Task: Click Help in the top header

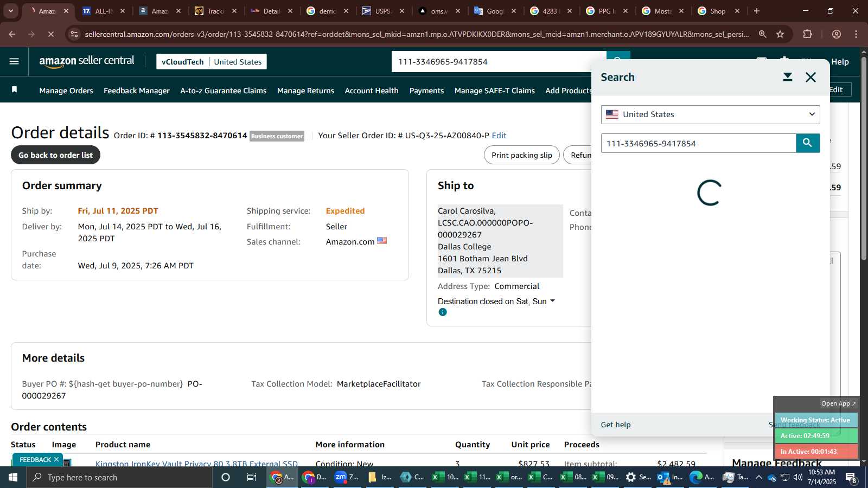Action: (840, 62)
